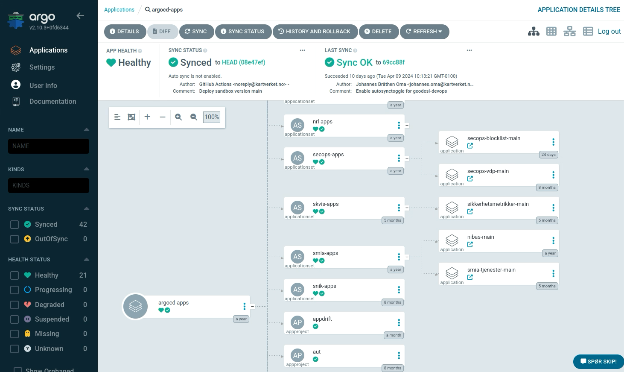This screenshot has height=372, width=624.
Task: Check the Suspended filter checkbox
Action: click(x=14, y=319)
